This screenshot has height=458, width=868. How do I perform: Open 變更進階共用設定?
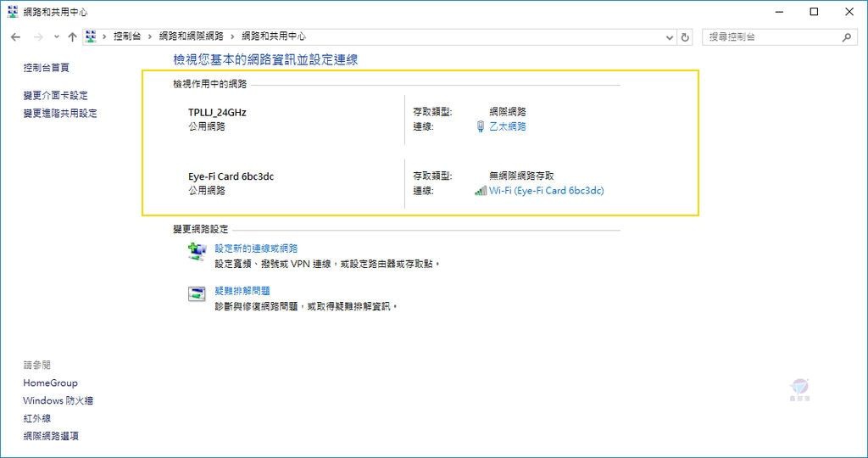(60, 113)
